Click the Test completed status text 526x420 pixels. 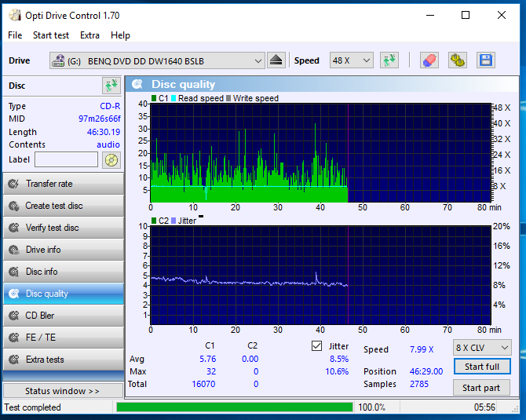point(32,407)
